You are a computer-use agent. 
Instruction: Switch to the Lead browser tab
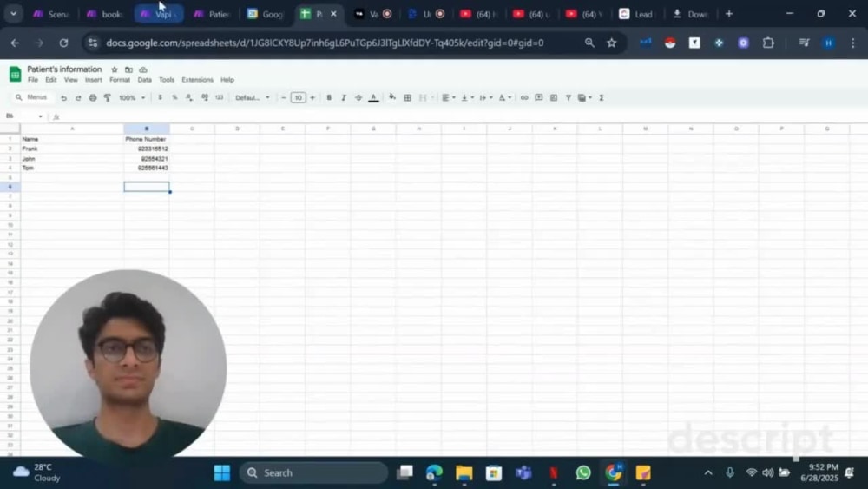click(636, 15)
